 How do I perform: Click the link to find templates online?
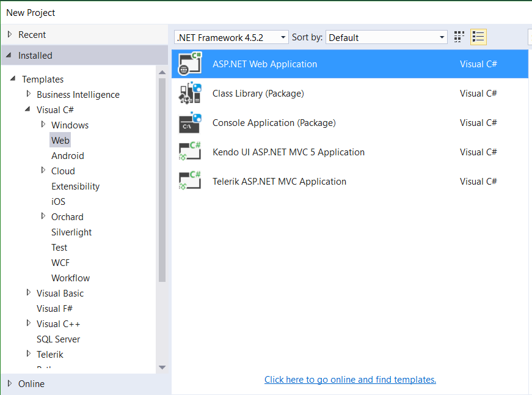point(350,380)
